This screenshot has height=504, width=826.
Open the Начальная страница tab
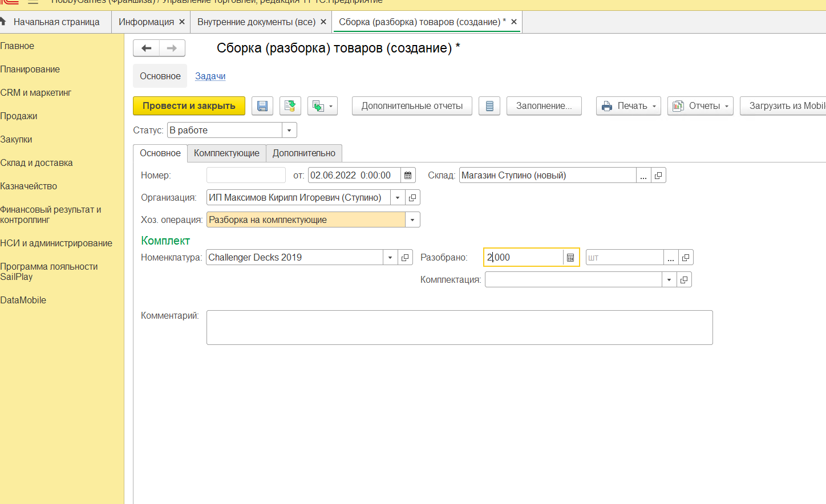tap(56, 22)
